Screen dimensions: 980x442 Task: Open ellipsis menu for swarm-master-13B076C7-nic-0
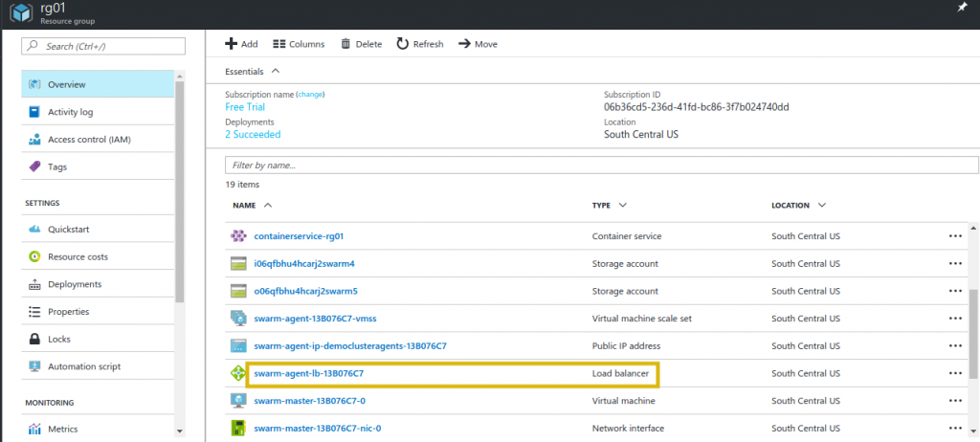coord(955,429)
